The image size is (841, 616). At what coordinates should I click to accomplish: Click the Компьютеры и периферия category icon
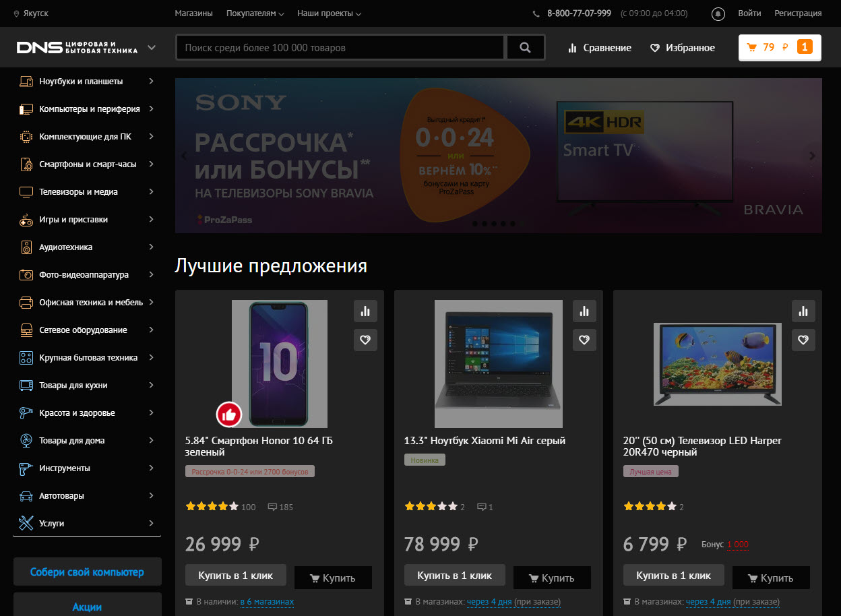pos(26,109)
